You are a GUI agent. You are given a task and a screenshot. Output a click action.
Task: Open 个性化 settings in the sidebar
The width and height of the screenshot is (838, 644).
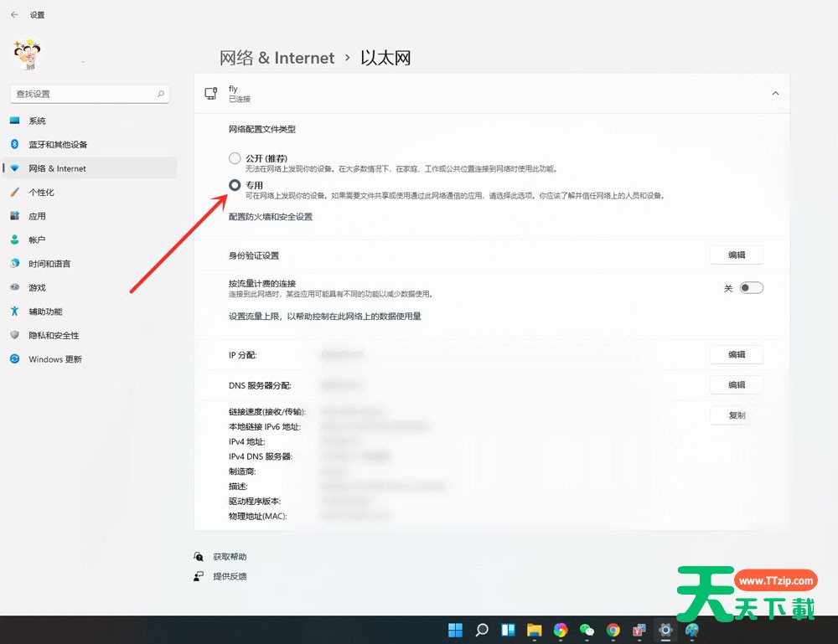coord(41,192)
